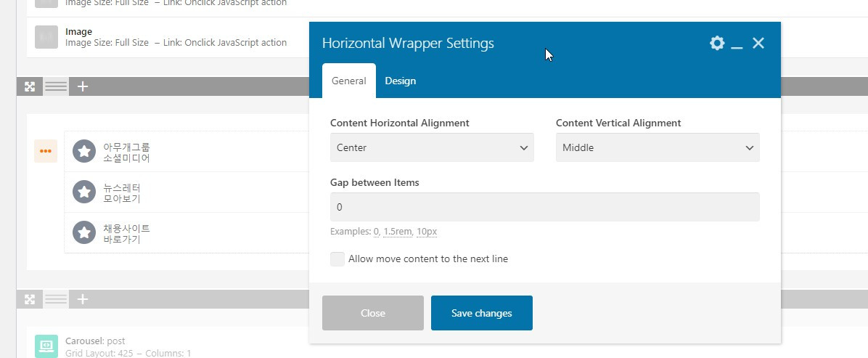Click the plus icon on the upper row bar
This screenshot has height=358, width=868.
tap(83, 86)
